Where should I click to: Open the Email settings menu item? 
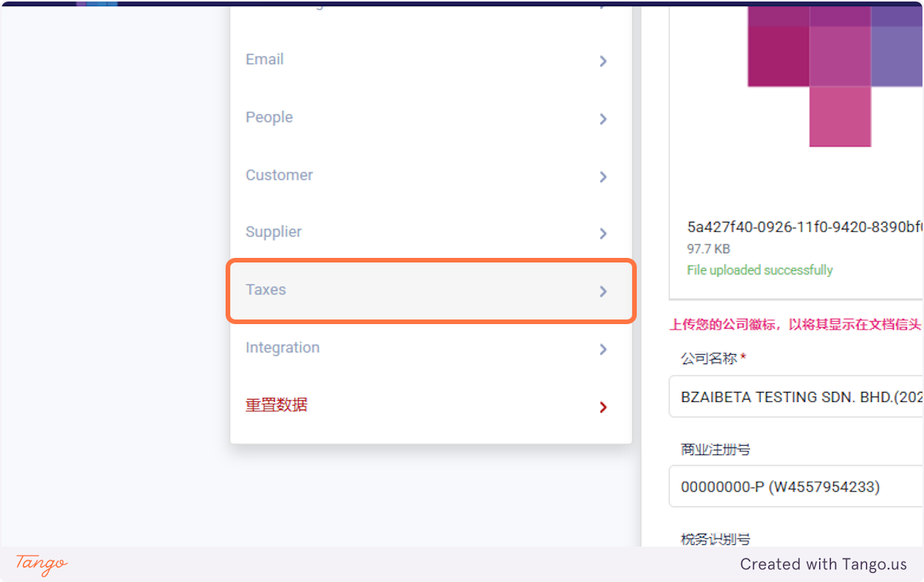tap(430, 60)
